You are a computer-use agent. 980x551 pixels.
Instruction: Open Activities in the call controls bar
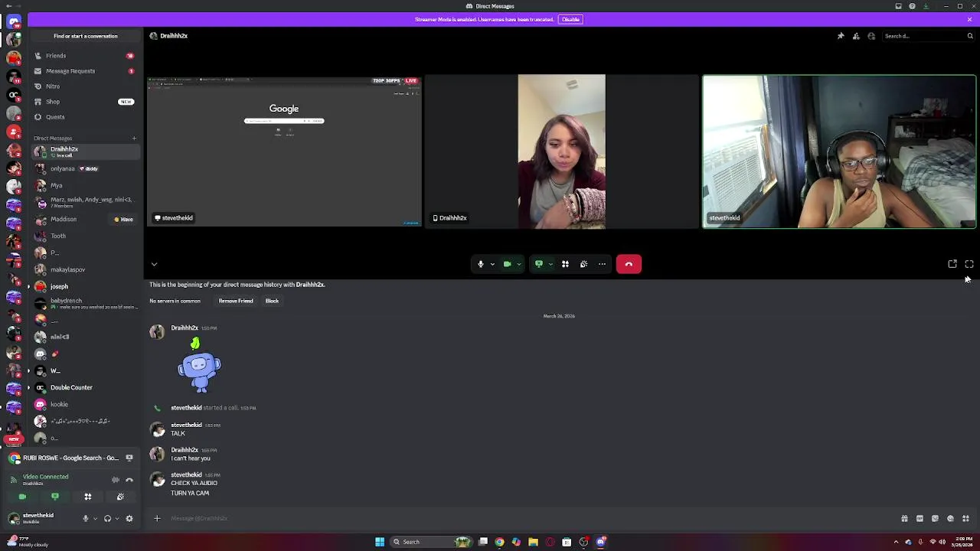(565, 264)
